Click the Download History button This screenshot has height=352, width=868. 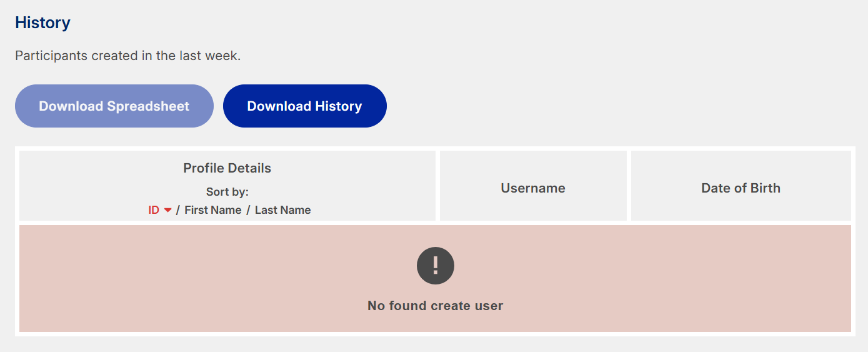(305, 106)
